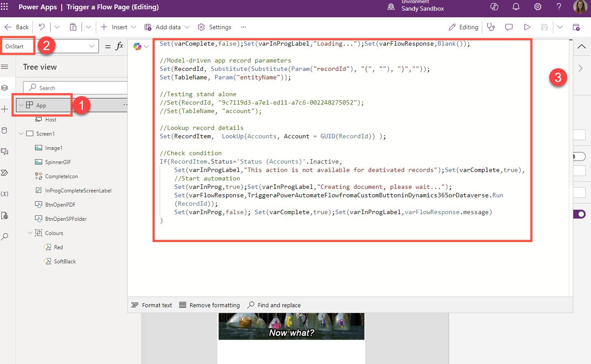591x364 pixels.
Task: Open the Add data menu
Action: pos(167,27)
